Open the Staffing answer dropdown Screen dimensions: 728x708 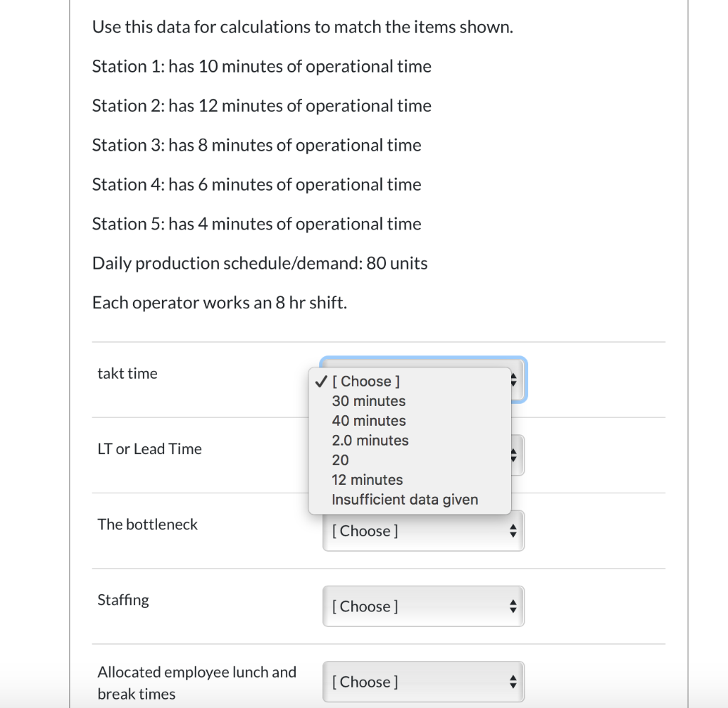coord(423,606)
